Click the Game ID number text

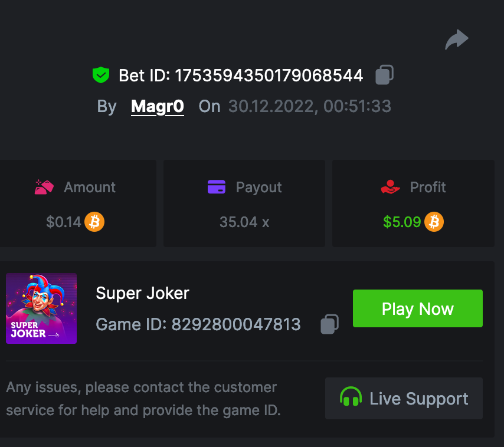pos(236,324)
